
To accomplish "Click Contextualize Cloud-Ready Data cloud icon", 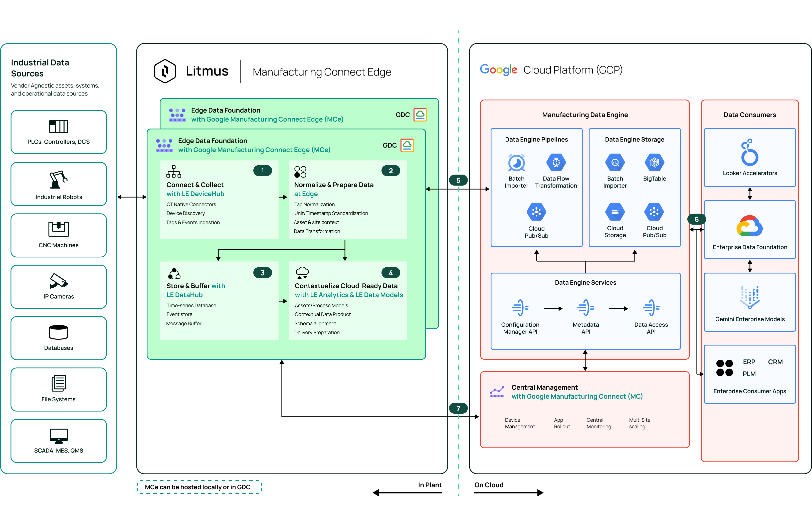I will [302, 273].
